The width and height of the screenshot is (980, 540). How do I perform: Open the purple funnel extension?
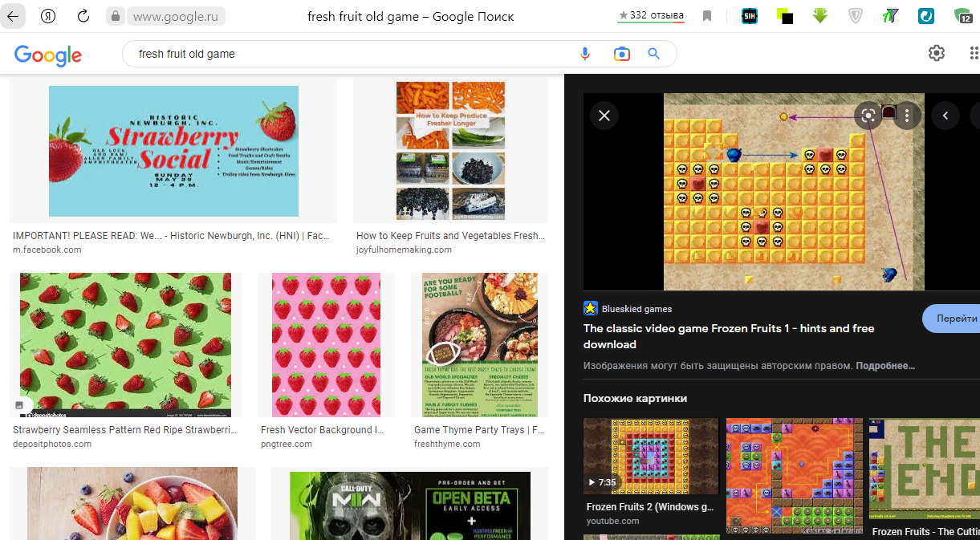click(891, 16)
